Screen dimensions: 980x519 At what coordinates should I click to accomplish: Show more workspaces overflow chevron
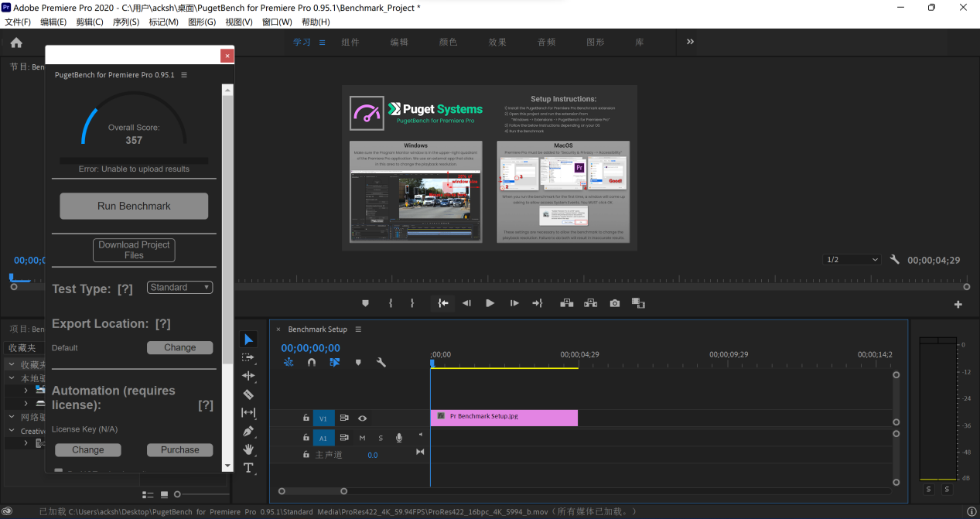pos(690,42)
